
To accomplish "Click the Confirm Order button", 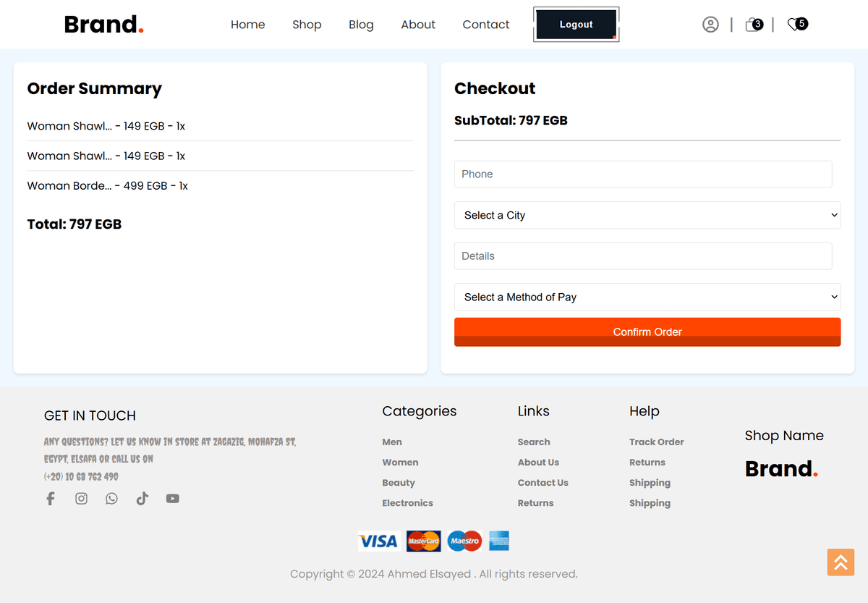I will [647, 332].
